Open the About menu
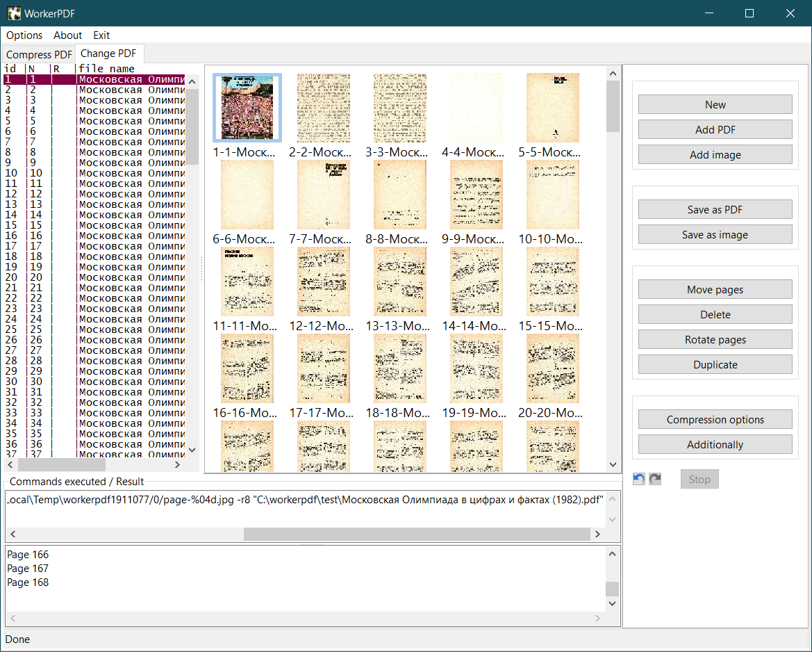Screen dimensions: 812x652 click(x=68, y=35)
